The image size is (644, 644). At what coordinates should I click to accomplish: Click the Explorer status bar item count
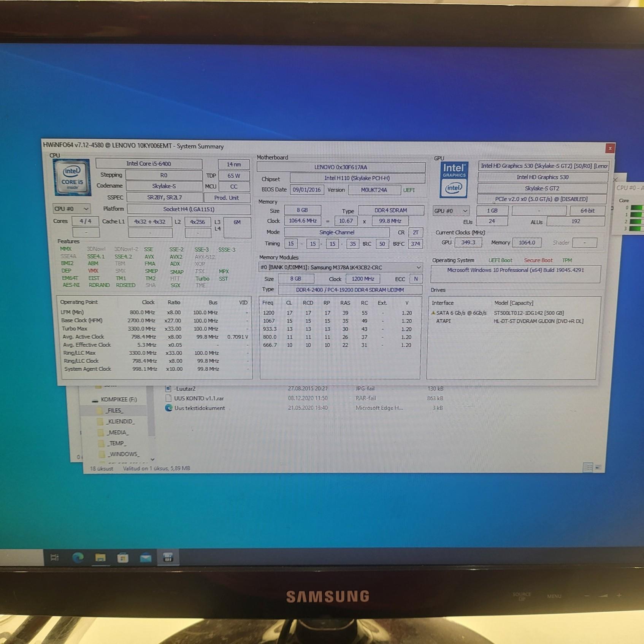pyautogui.click(x=102, y=468)
